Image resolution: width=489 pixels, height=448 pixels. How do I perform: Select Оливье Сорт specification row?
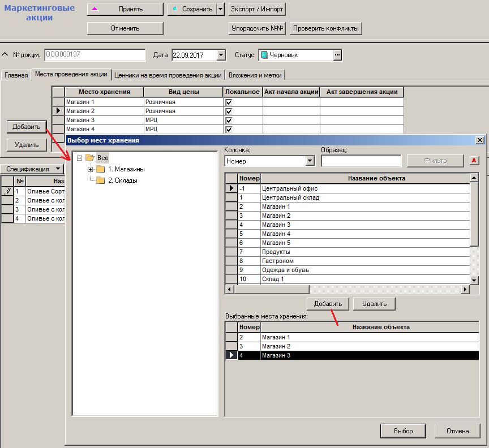coord(33,191)
